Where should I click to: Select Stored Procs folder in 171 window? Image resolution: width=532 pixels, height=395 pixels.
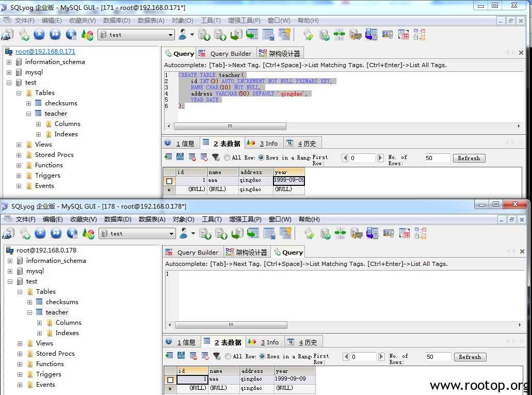point(54,154)
